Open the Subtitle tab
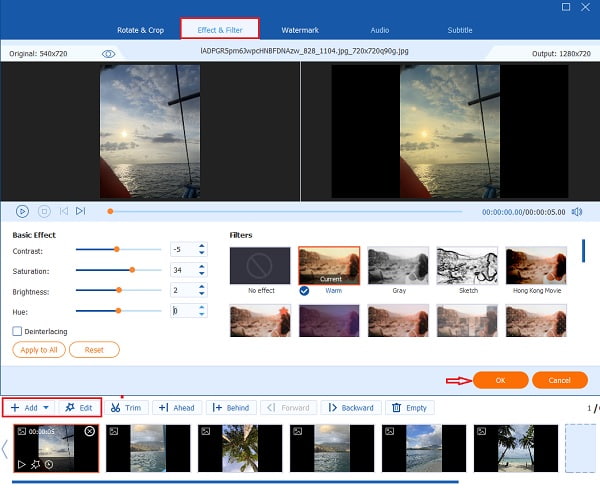The height and width of the screenshot is (488, 600). pyautogui.click(x=460, y=30)
